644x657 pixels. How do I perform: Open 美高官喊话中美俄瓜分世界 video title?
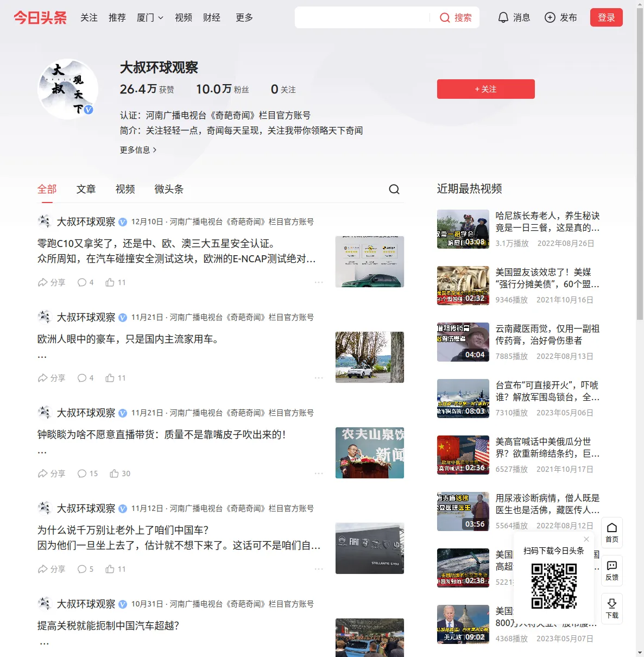tap(547, 447)
